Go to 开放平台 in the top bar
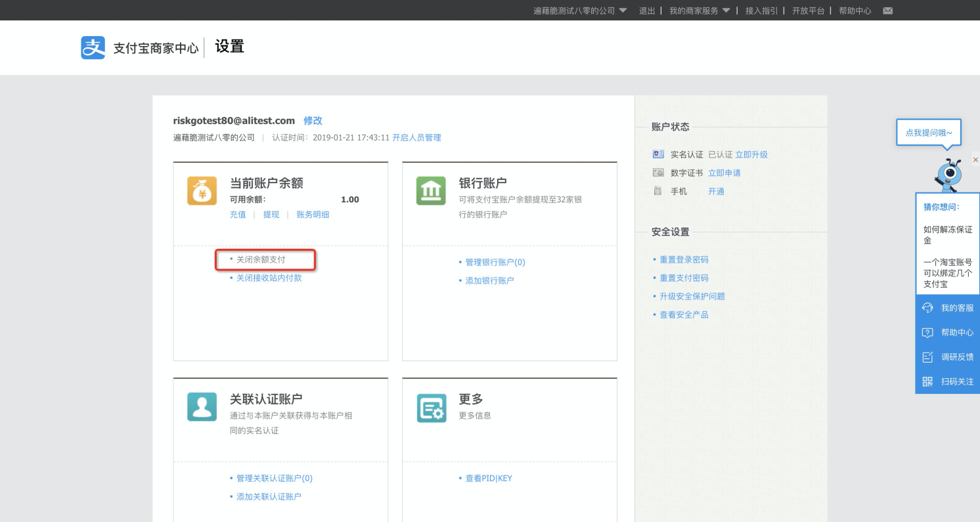The width and height of the screenshot is (980, 522). coord(809,11)
